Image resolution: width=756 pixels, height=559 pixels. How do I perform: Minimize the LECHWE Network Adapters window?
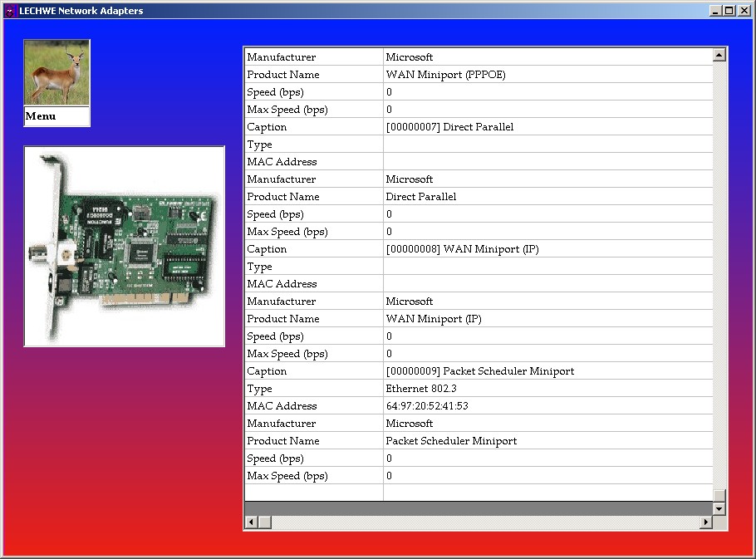point(715,11)
